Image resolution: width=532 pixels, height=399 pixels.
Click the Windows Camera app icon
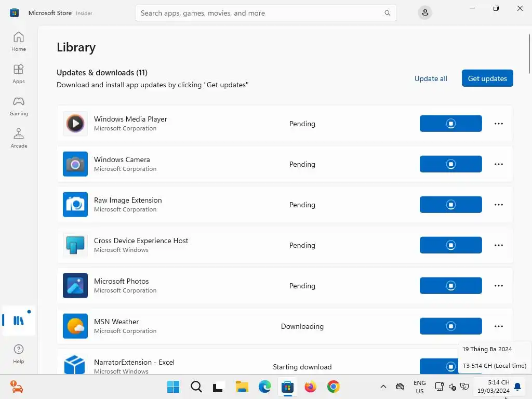pos(75,164)
